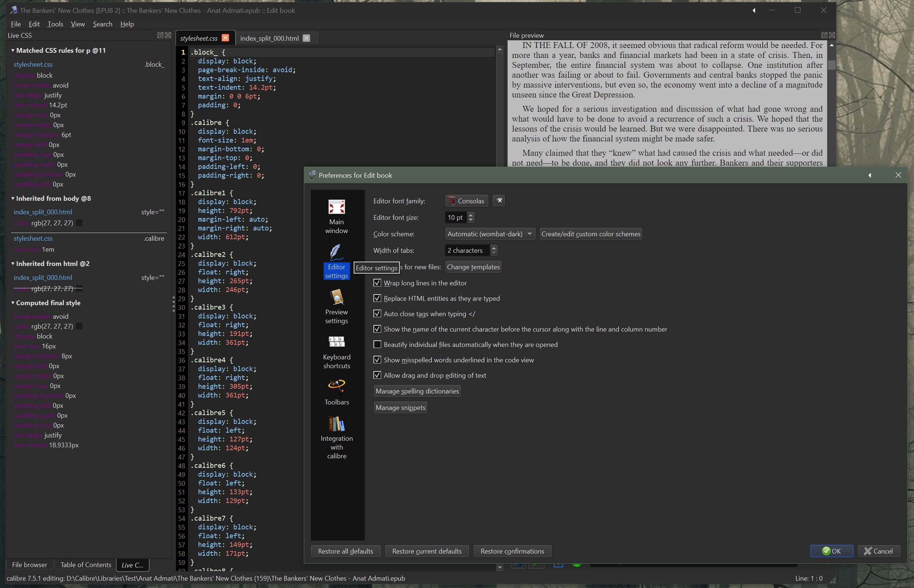Switch to the Table of Contents tab
The width and height of the screenshot is (914, 588).
(85, 565)
